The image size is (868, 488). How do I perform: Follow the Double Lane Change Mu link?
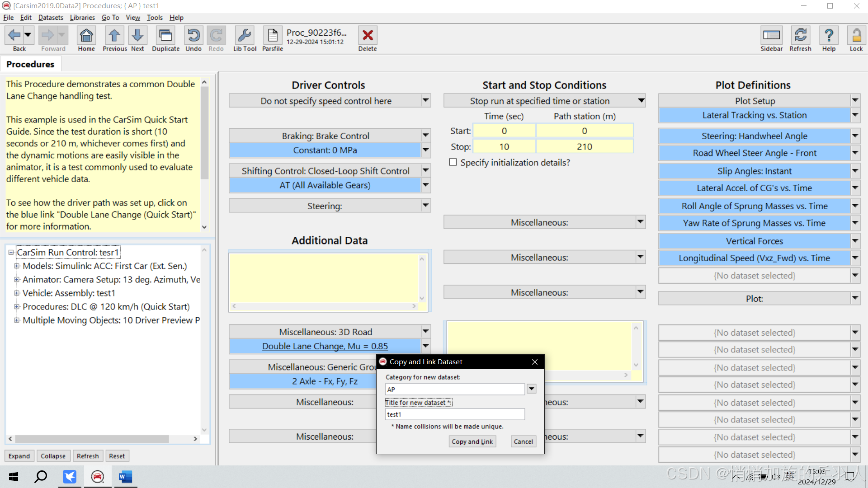(325, 346)
